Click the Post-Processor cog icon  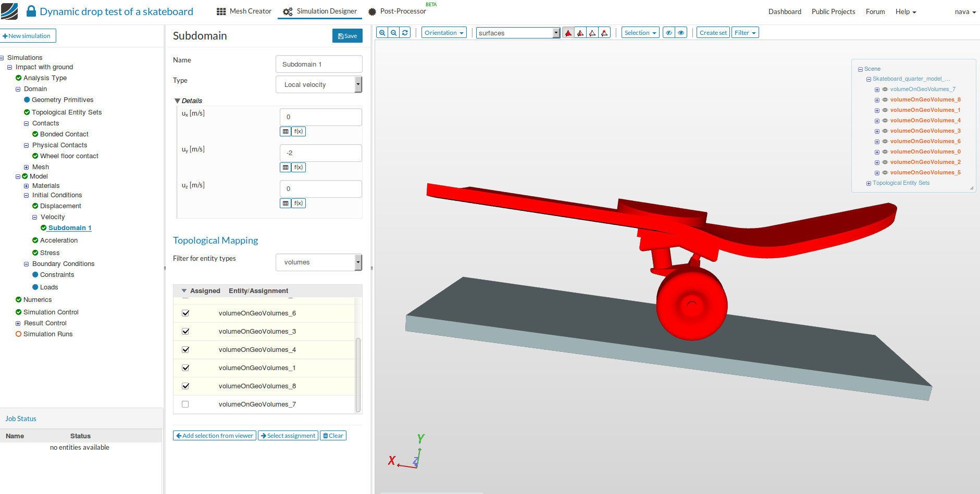pos(372,11)
